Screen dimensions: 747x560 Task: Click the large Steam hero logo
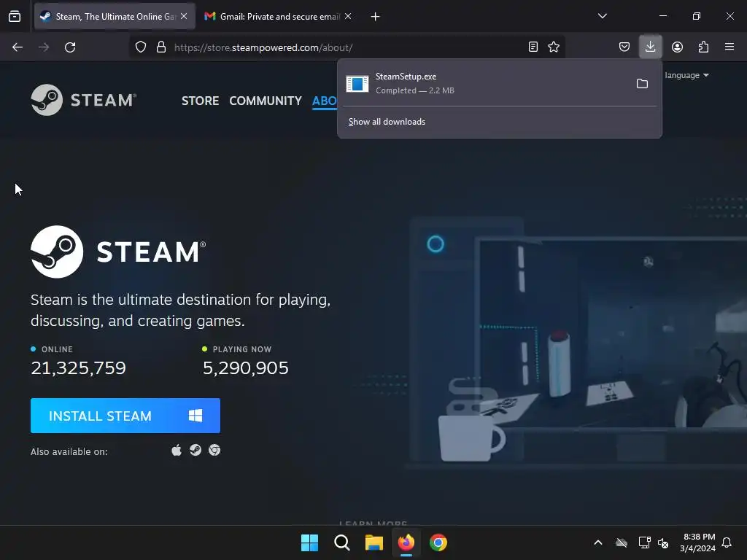[118, 252]
